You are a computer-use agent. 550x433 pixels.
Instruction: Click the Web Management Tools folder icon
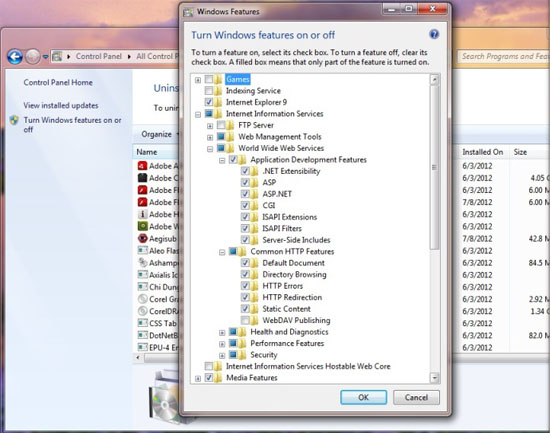tap(230, 136)
